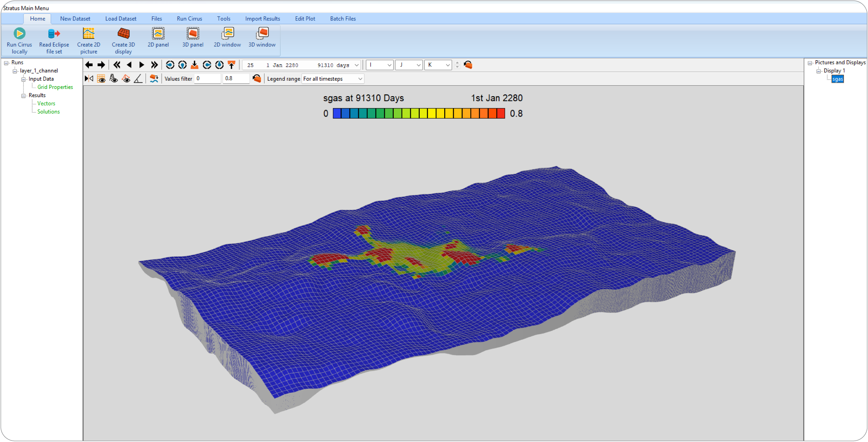The image size is (868, 442).
Task: Open the Solutions tree link
Action: [x=48, y=112]
